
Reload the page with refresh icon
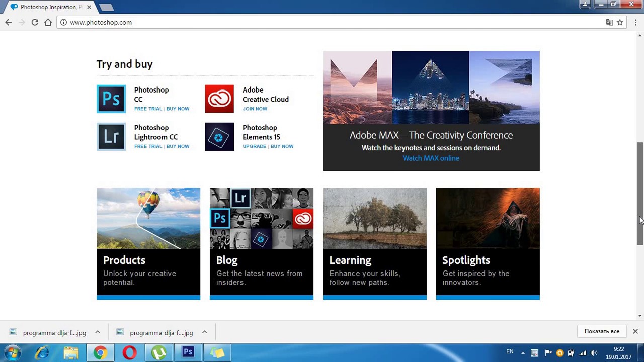[35, 22]
